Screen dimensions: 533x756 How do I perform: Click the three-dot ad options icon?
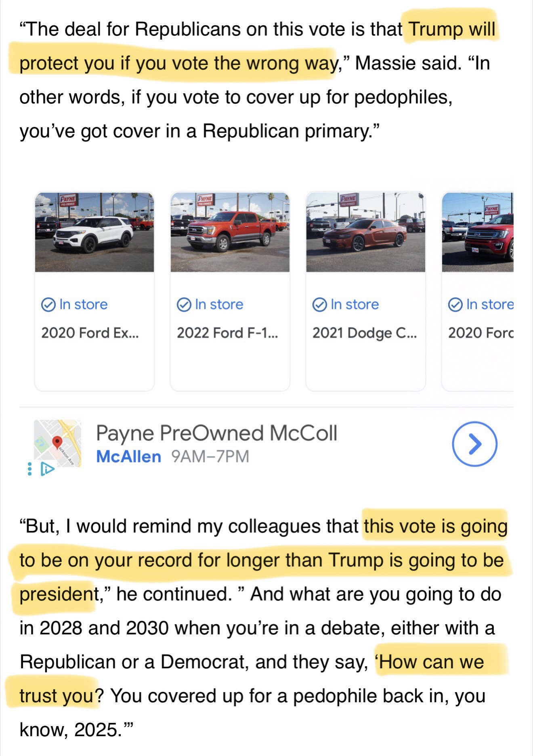[29, 469]
